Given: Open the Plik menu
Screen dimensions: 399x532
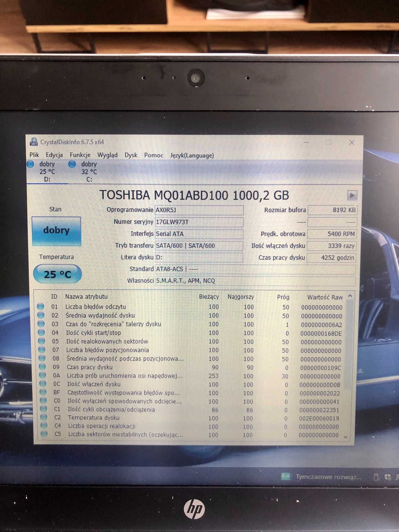Looking at the screenshot, I should [x=34, y=155].
